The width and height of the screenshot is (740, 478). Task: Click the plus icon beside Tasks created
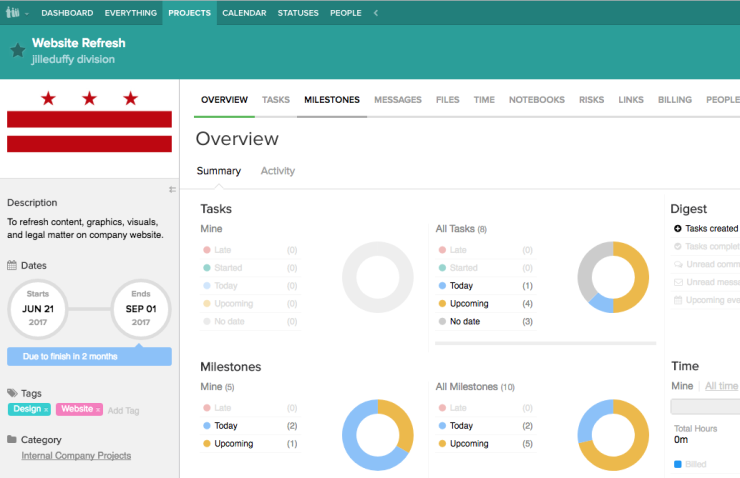point(678,229)
